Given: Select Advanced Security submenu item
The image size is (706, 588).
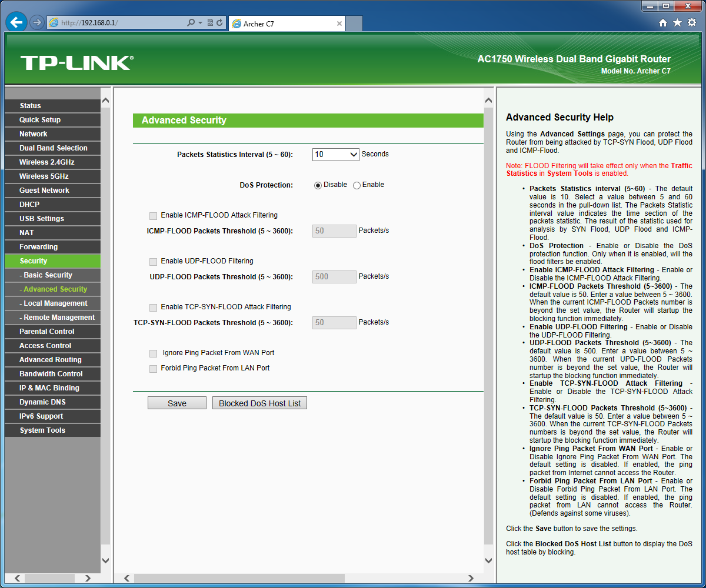Looking at the screenshot, I should coord(52,289).
